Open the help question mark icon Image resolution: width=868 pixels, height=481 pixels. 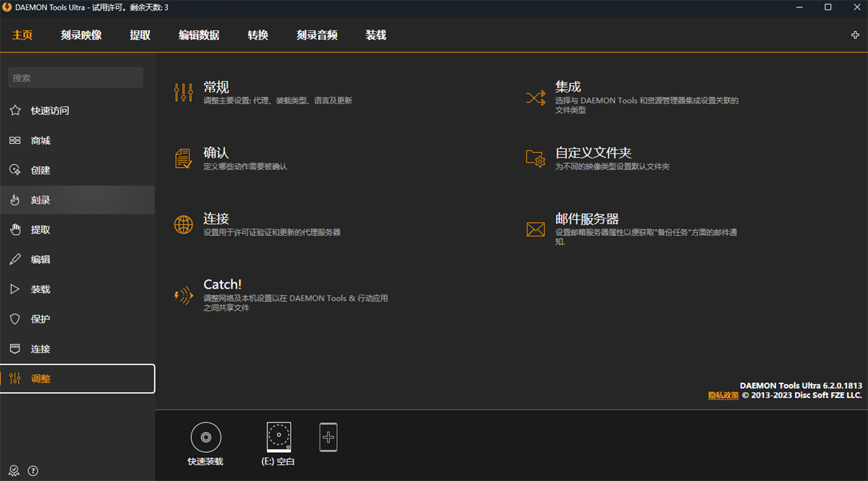click(x=33, y=471)
